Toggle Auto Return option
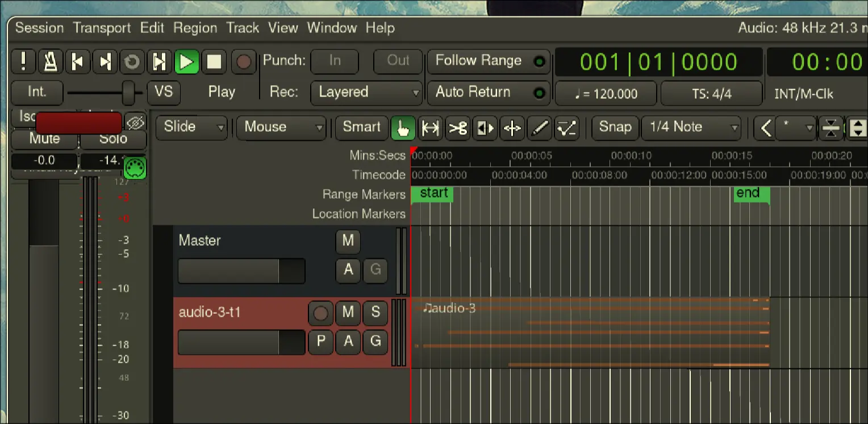Viewport: 868px width, 424px height. [x=487, y=93]
